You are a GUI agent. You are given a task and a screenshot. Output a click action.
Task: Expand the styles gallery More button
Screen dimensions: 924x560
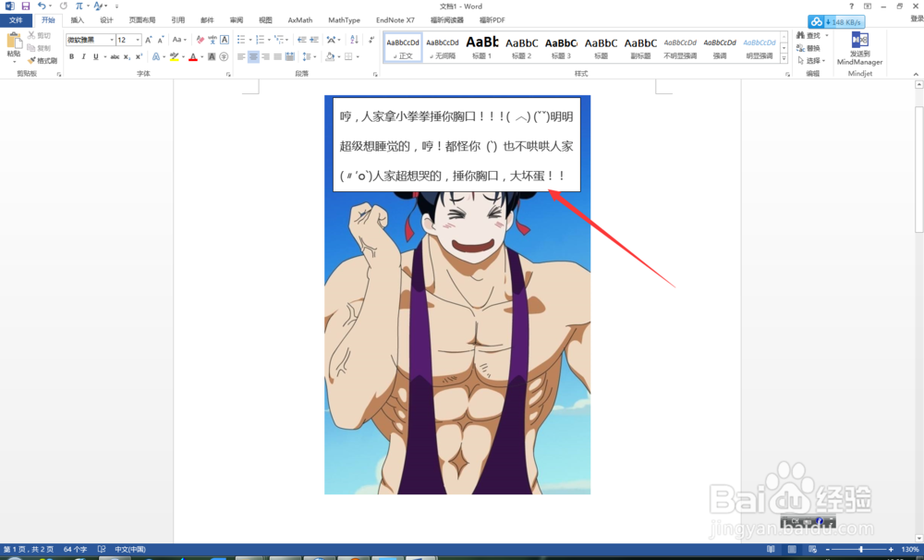tap(784, 58)
